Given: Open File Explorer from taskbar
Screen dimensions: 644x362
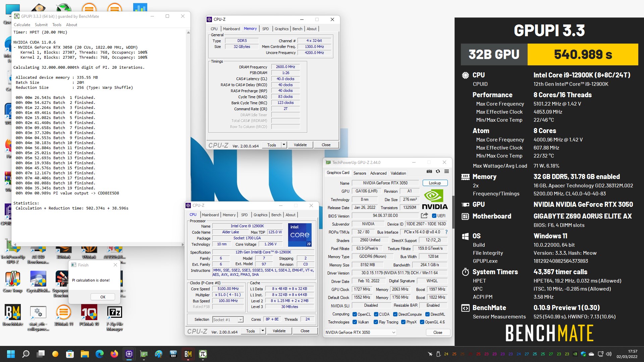Looking at the screenshot, I should 85,354.
